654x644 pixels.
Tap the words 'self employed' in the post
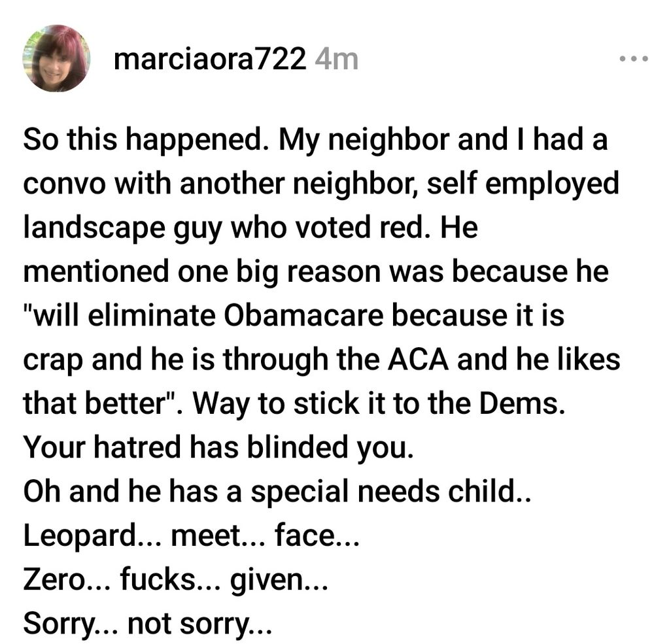click(x=522, y=184)
